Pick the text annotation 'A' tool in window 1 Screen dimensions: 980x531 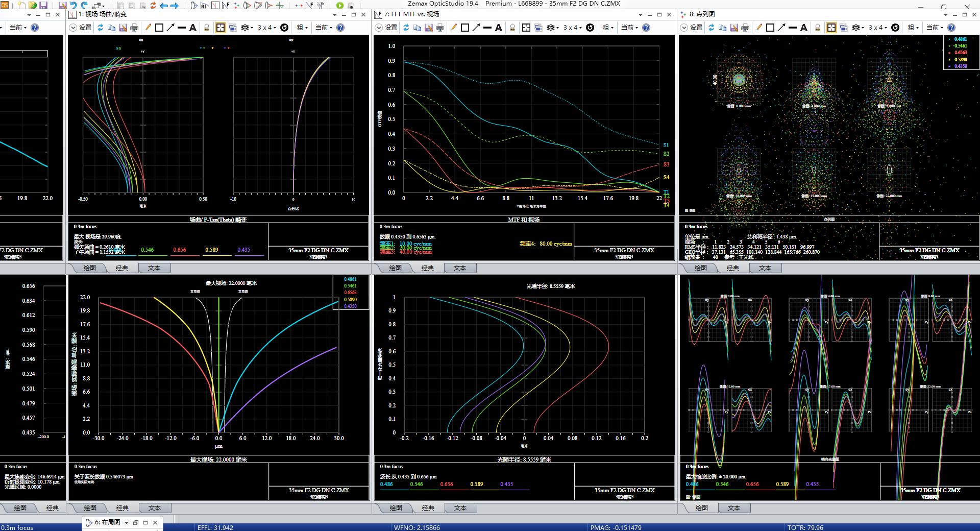[x=193, y=28]
